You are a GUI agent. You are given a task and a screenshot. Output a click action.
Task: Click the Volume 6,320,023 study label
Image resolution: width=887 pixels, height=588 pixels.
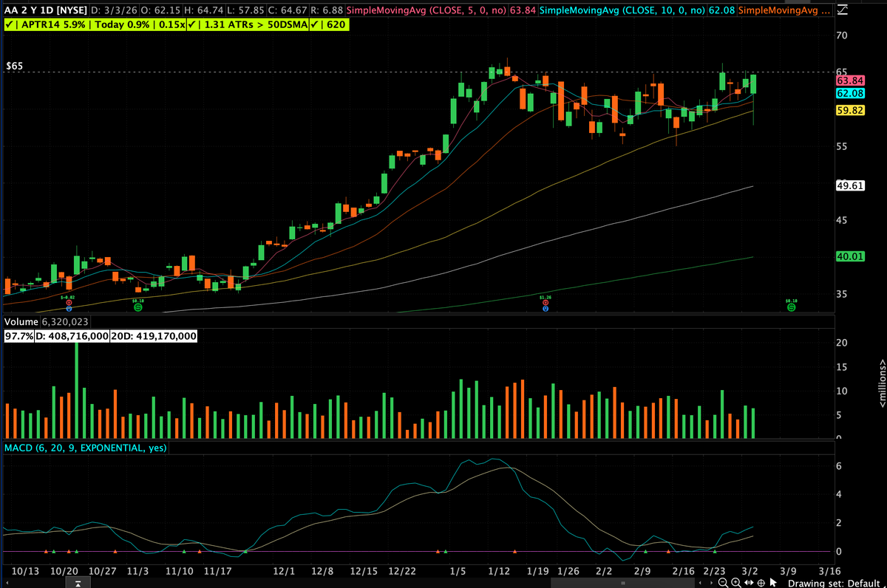[46, 322]
